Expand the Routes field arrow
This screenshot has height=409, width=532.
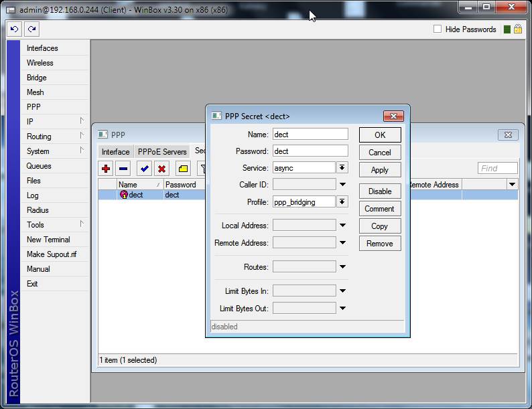pyautogui.click(x=342, y=267)
